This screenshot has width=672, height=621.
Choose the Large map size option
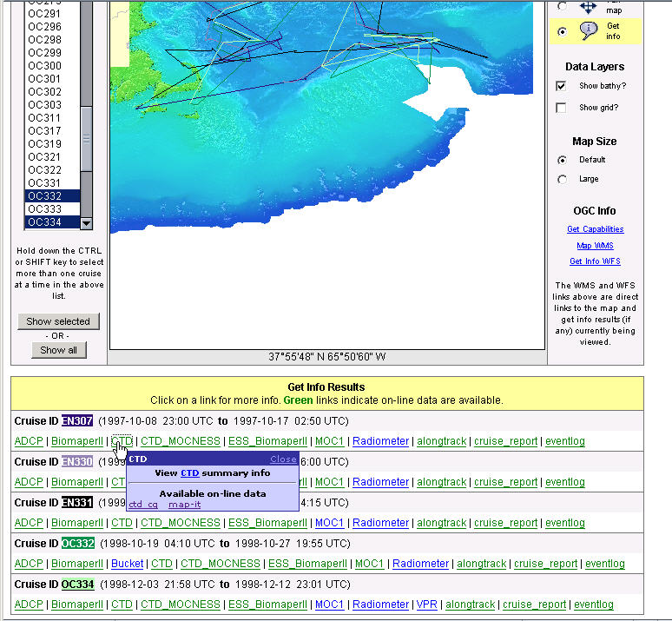pyautogui.click(x=562, y=179)
